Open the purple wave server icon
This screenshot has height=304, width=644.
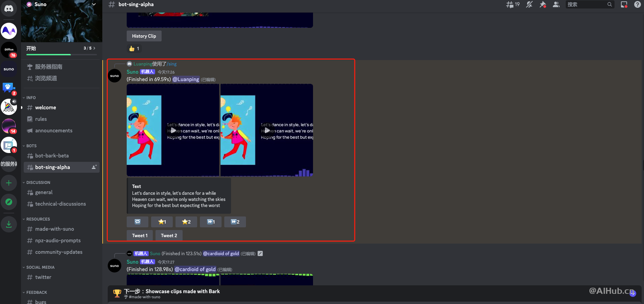click(x=9, y=31)
